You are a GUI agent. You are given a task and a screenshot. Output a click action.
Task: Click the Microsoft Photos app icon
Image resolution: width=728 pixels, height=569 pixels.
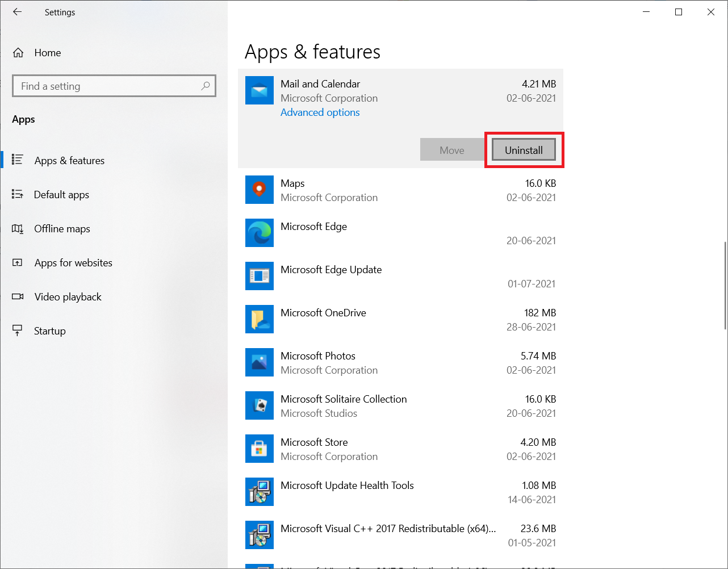[260, 362]
